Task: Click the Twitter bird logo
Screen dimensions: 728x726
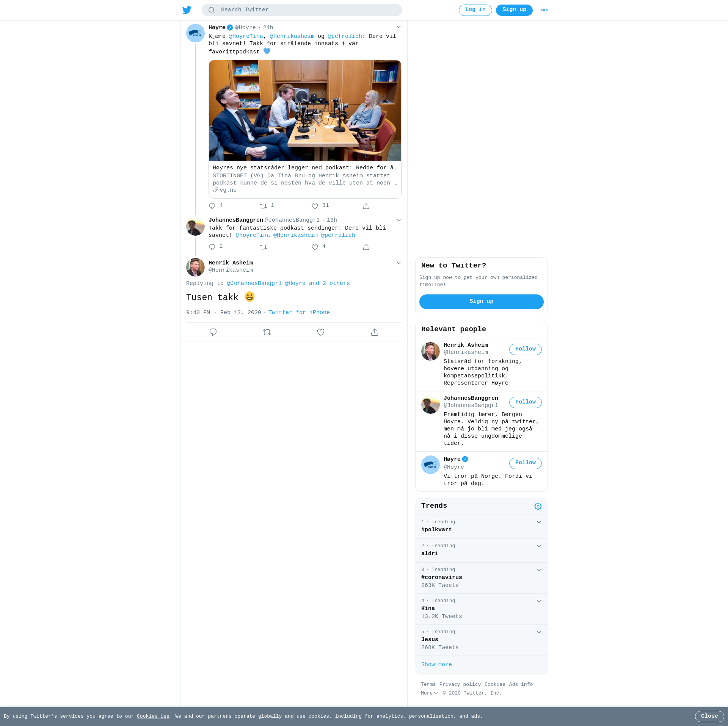Action: tap(187, 10)
